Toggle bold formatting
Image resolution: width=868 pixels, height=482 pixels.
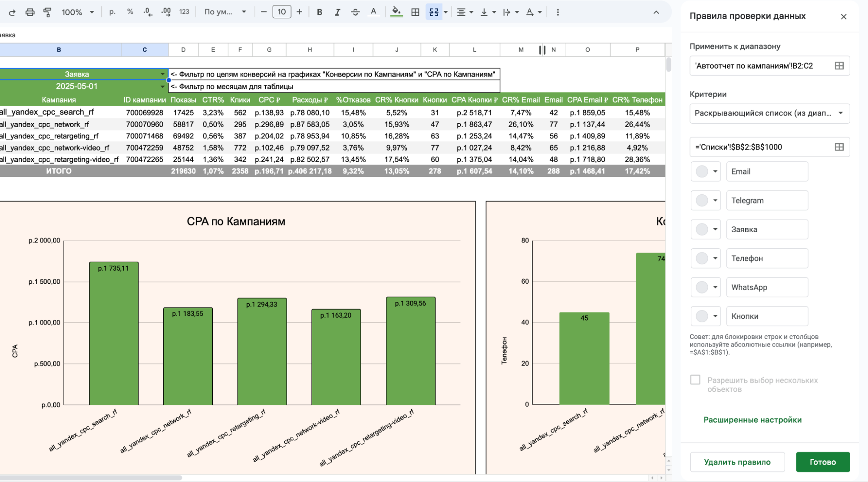tap(319, 12)
